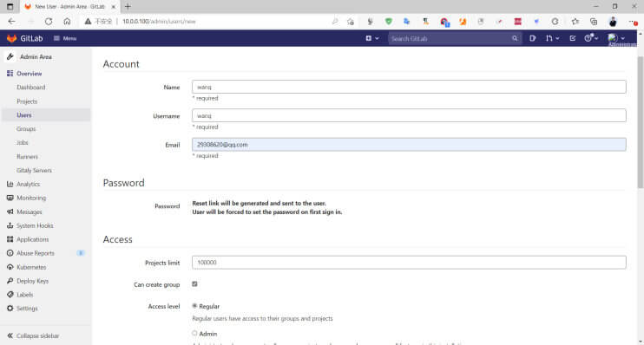The width and height of the screenshot is (644, 345).
Task: Open a new browser tab
Action: click(x=128, y=7)
